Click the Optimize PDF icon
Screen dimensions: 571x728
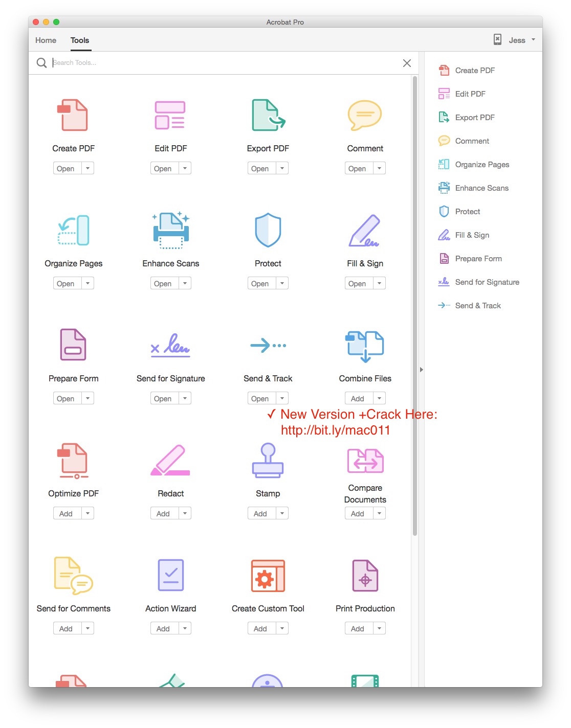[73, 461]
